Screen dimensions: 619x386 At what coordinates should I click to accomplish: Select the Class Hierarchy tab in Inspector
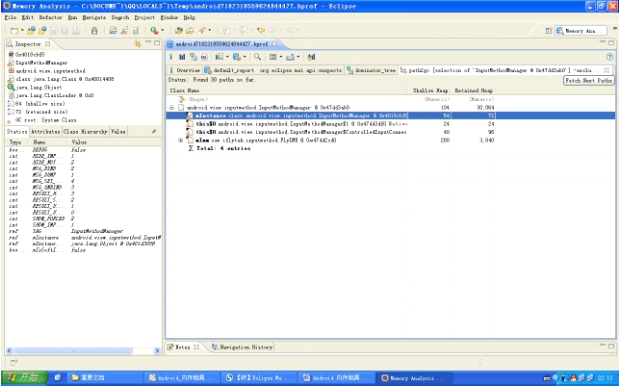tap(85, 131)
